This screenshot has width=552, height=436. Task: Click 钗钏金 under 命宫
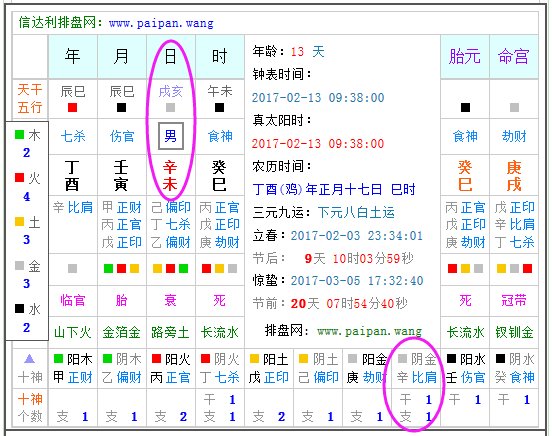coord(514,332)
